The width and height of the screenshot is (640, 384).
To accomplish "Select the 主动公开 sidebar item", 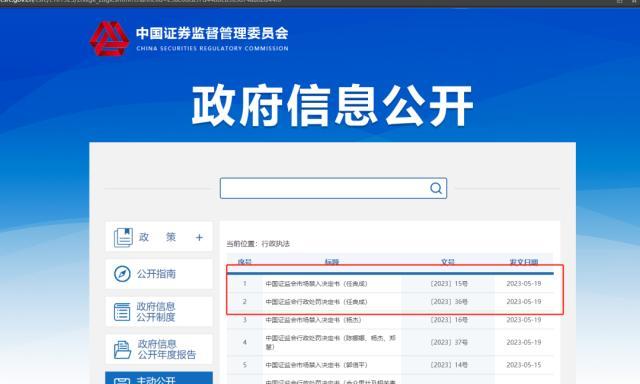I will point(159,378).
